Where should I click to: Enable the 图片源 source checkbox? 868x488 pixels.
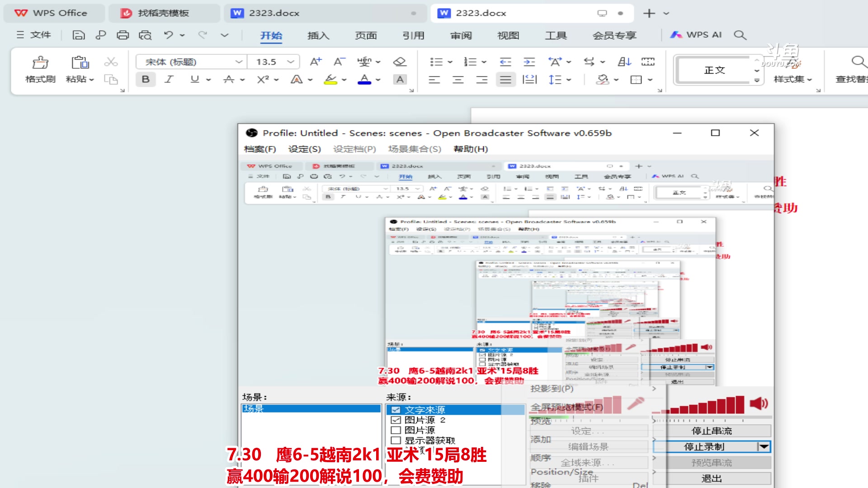[x=396, y=430]
